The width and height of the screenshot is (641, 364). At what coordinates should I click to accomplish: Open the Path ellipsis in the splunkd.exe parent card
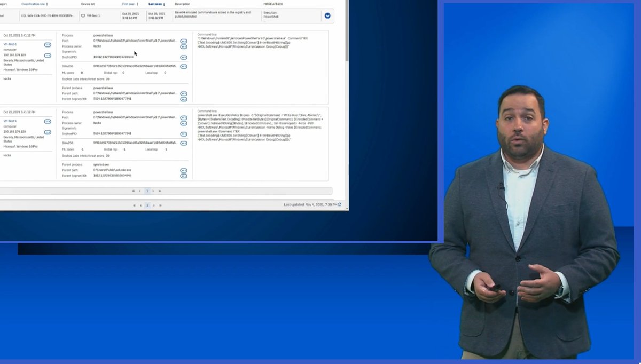(184, 118)
